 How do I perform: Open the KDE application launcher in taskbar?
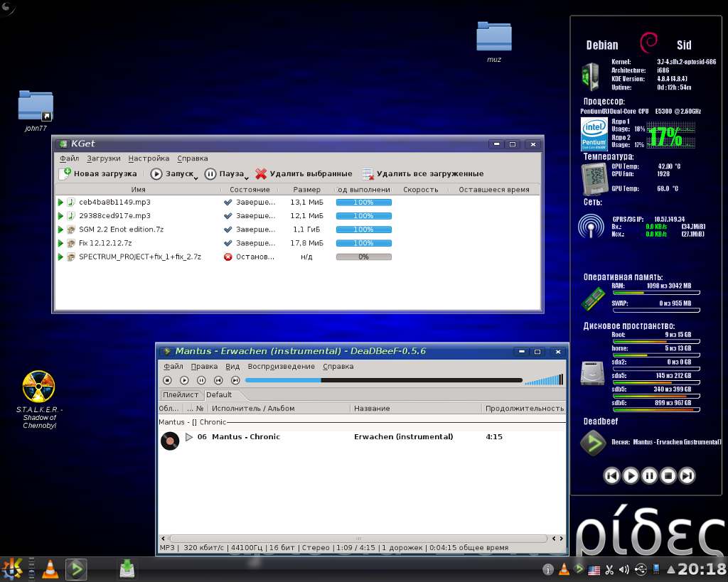click(12, 569)
